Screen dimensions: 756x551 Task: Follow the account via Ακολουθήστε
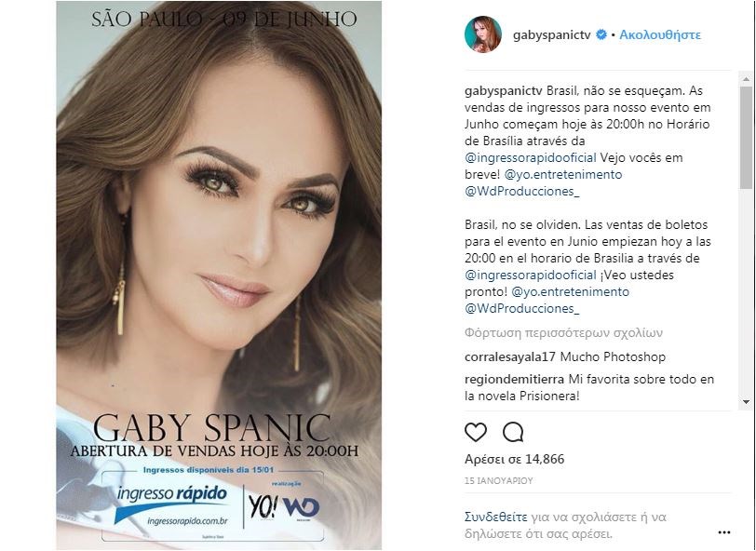[660, 34]
